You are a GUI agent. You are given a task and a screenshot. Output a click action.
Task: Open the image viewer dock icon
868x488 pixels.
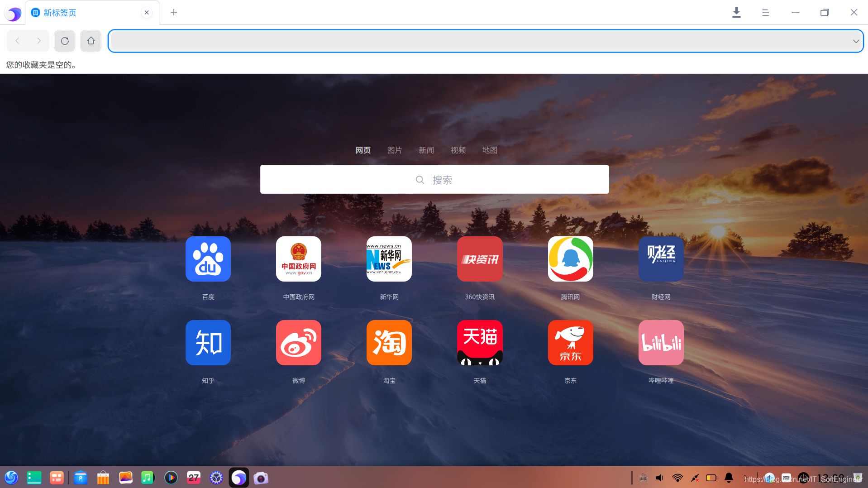(x=125, y=478)
